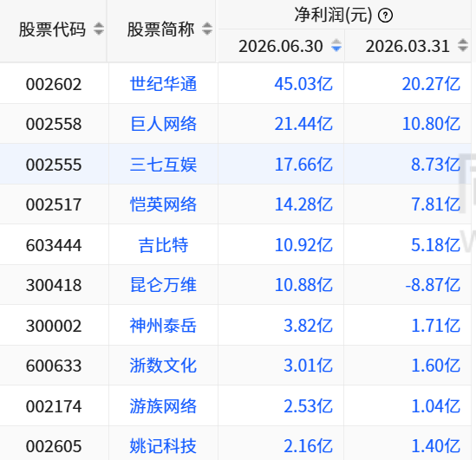Screen dimensions: 476x460
Task: Click the 1.60亿 net profit value
Action: 435,366
